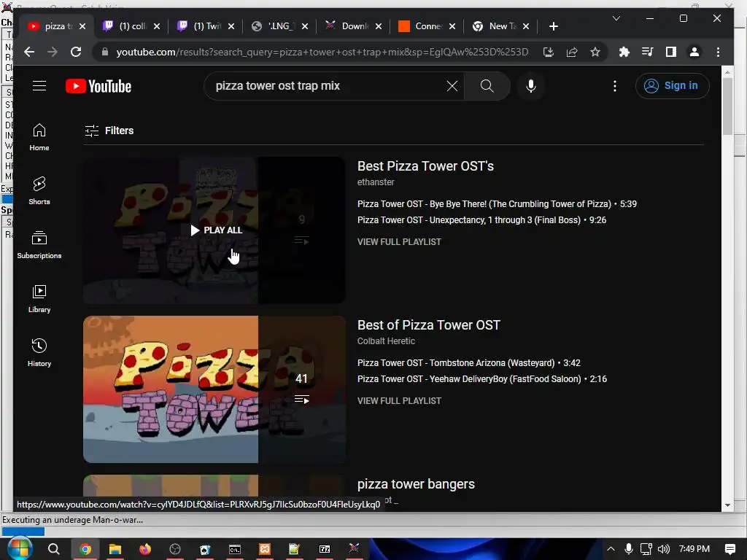
Task: Bookmark this page with the star icon
Action: tap(595, 52)
